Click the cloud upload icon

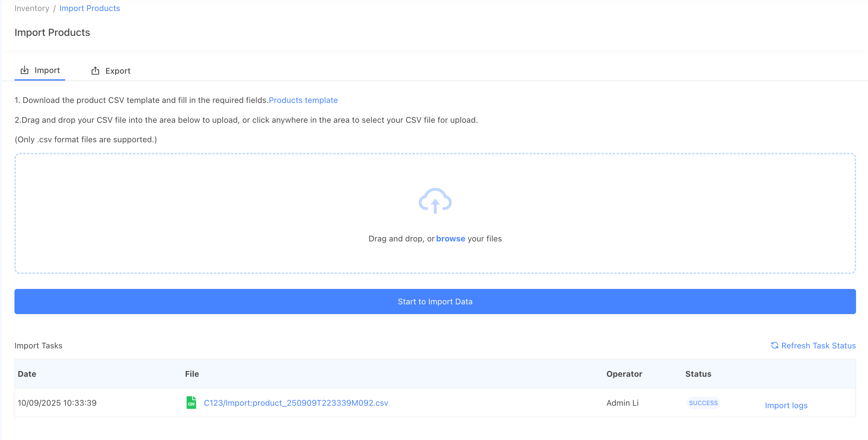pyautogui.click(x=435, y=200)
